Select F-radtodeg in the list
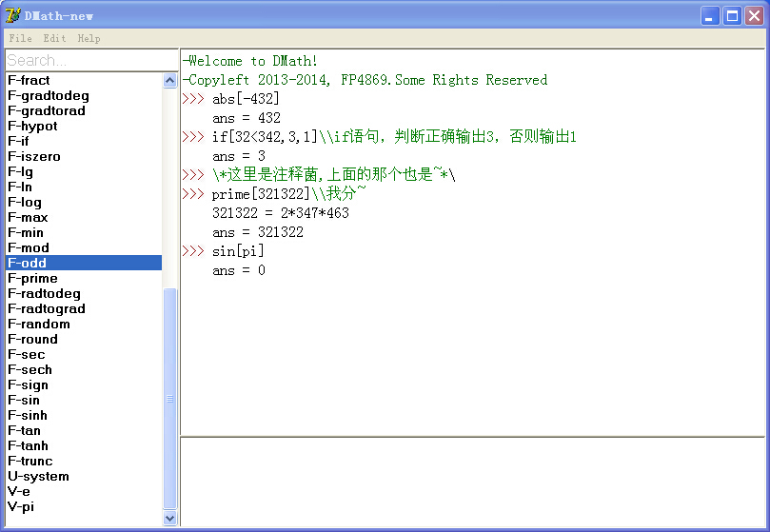770x532 pixels. 84,293
